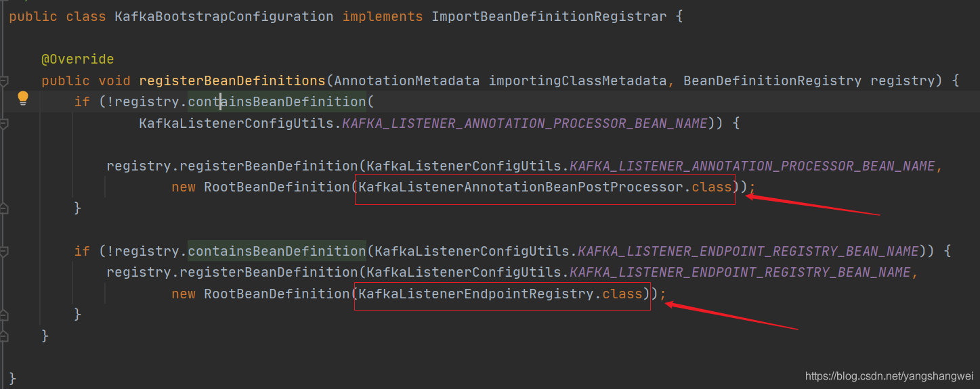This screenshot has height=389, width=980.
Task: Click the KafkaBootstrapConfiguration class name
Action: click(223, 16)
